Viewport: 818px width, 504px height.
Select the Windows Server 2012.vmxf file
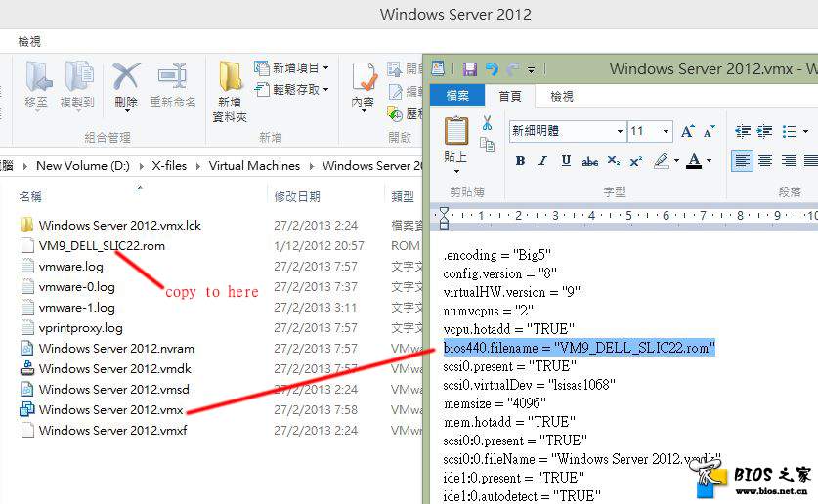coord(104,430)
